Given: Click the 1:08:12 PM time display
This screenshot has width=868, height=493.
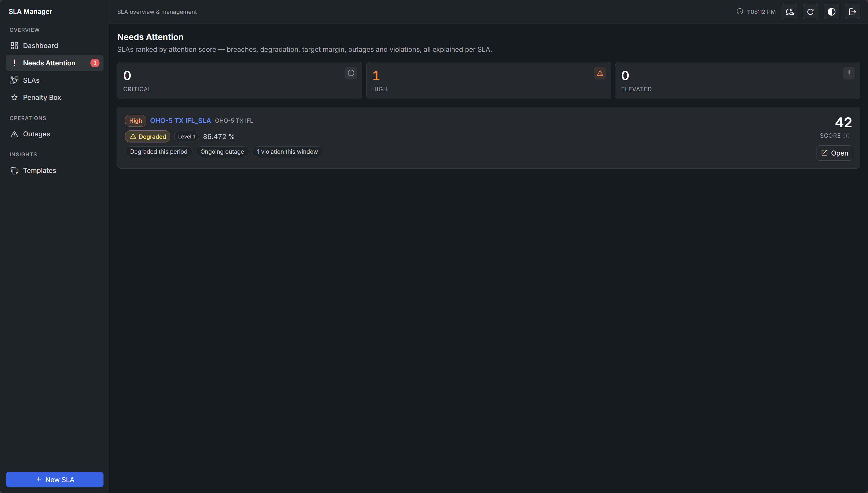Looking at the screenshot, I should (761, 12).
